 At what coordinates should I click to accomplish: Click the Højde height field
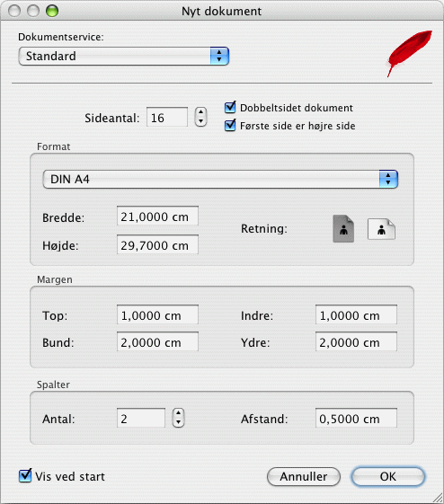[x=157, y=244]
